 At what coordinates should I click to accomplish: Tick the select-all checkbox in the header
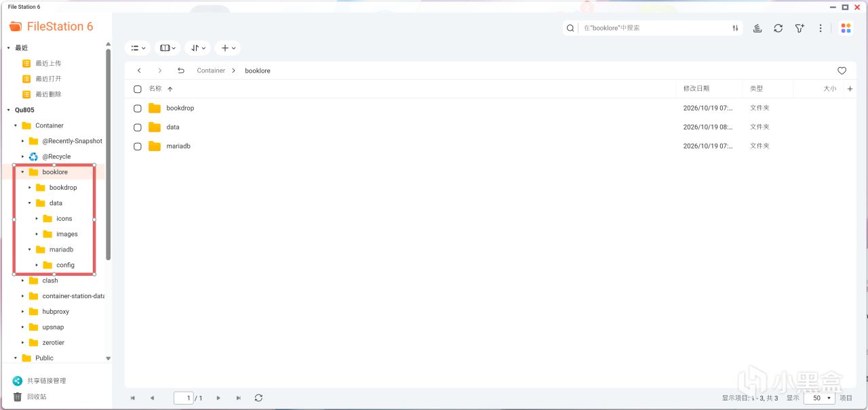[x=138, y=89]
